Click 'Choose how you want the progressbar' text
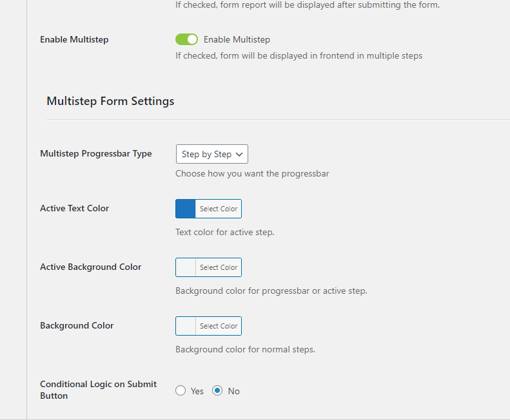 click(x=252, y=173)
